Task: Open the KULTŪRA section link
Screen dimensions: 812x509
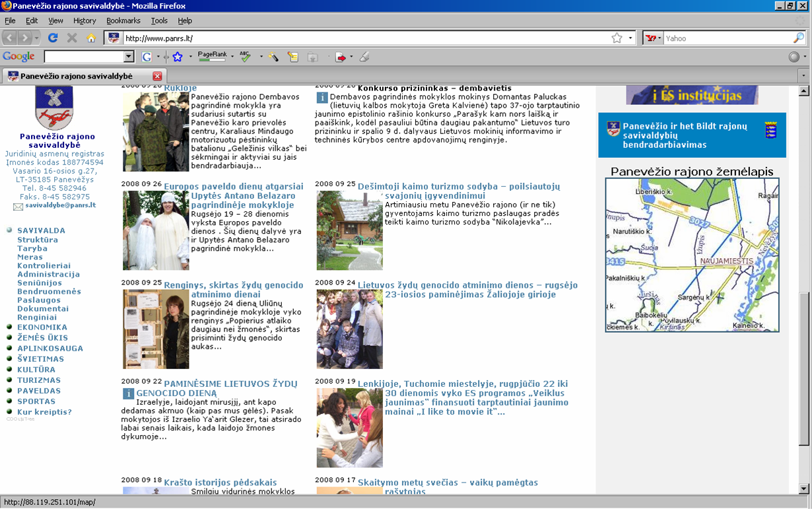Action: tap(36, 369)
